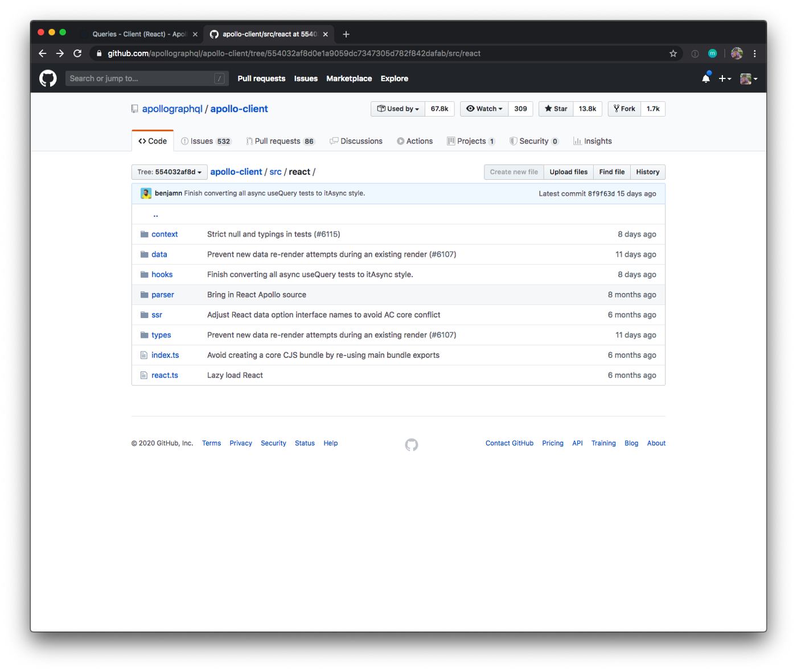Open the Security tab
The width and height of the screenshot is (797, 672).
pos(534,141)
